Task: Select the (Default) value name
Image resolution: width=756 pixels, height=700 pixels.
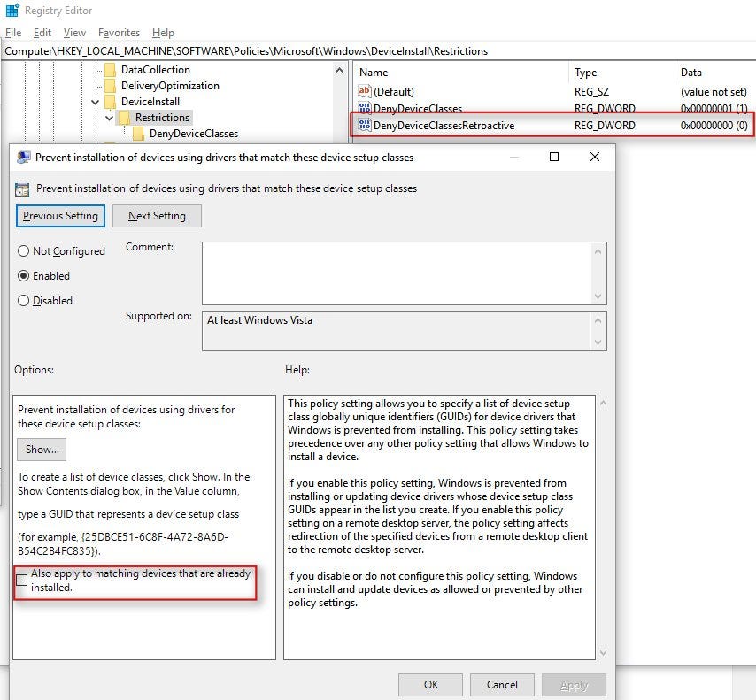Action: (x=393, y=92)
